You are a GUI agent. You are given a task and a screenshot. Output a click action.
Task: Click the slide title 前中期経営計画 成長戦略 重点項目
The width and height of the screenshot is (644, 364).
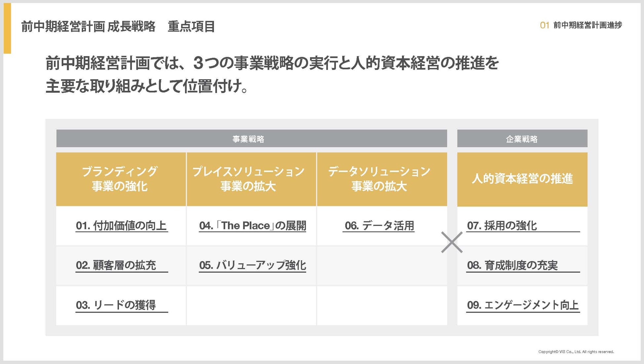click(x=118, y=26)
